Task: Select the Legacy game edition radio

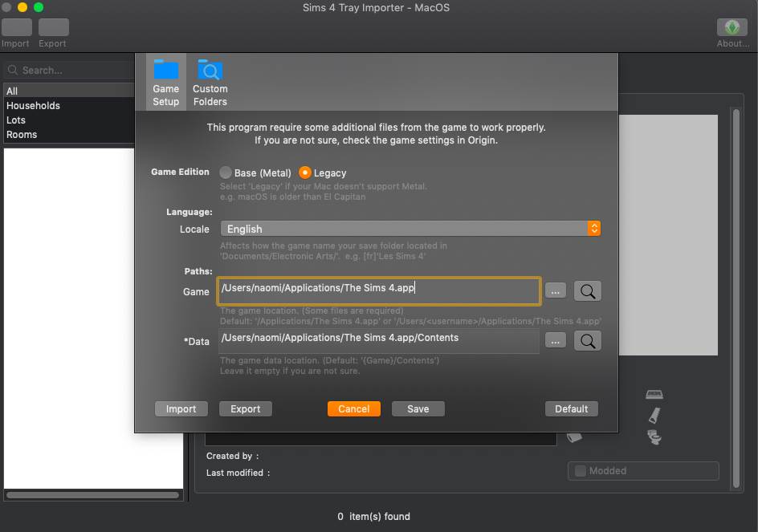Action: coord(304,173)
